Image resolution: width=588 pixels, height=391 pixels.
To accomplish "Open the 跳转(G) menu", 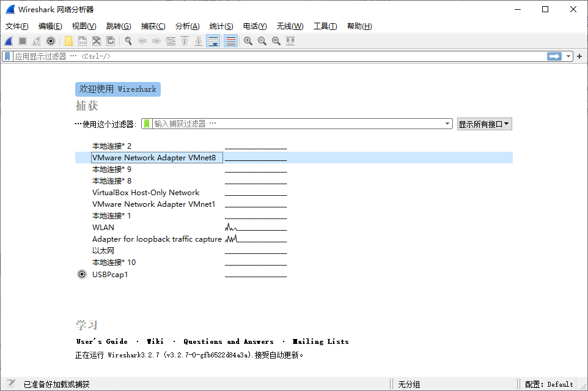I will (119, 26).
